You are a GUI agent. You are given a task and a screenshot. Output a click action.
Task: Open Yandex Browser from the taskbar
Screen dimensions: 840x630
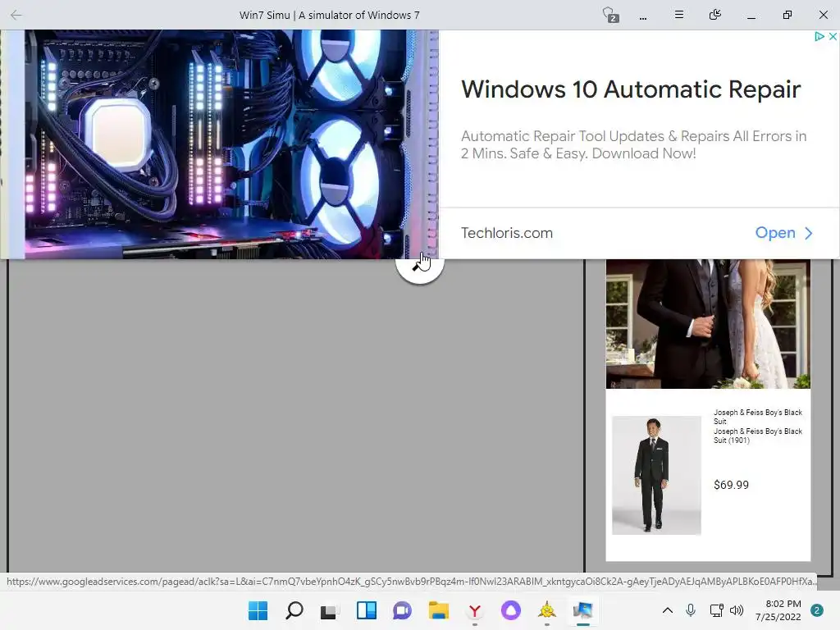pos(475,610)
